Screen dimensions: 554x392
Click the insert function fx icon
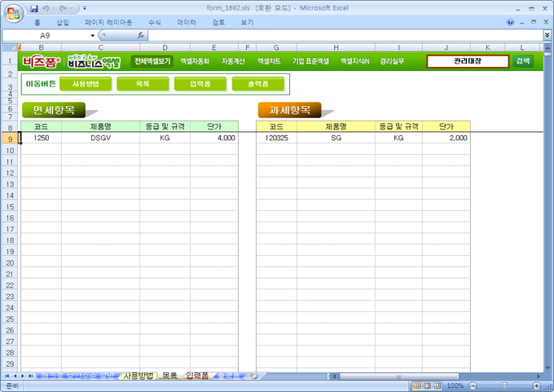click(140, 36)
